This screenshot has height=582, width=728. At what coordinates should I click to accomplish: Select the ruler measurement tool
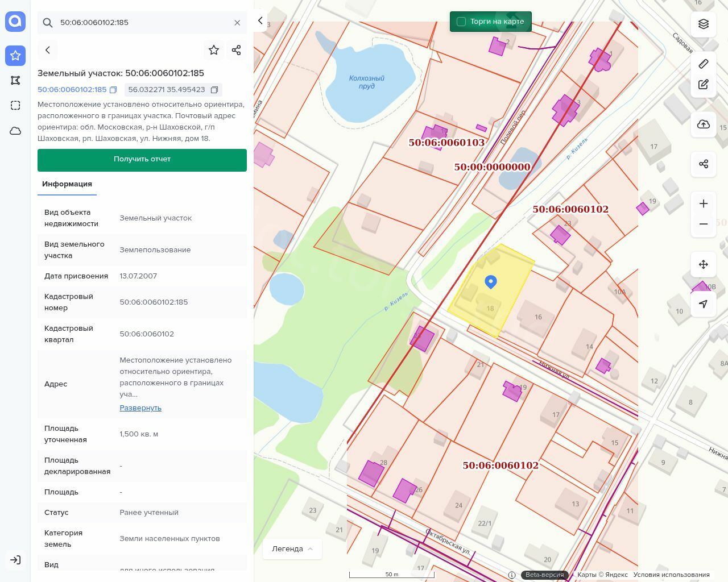(704, 64)
